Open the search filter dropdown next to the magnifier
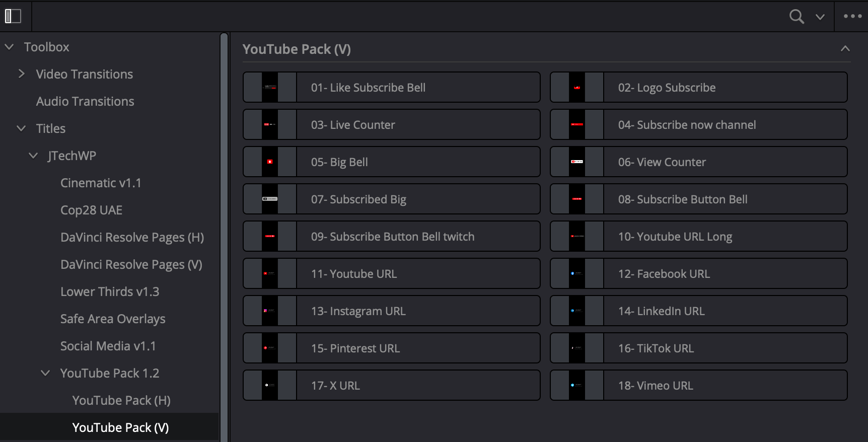Image resolution: width=868 pixels, height=442 pixels. tap(820, 17)
